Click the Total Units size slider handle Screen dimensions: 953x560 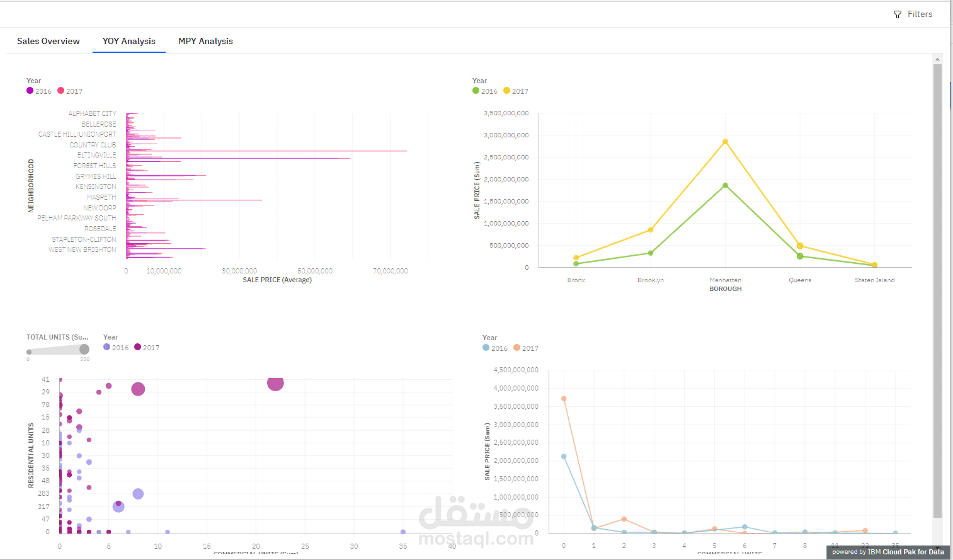click(84, 349)
